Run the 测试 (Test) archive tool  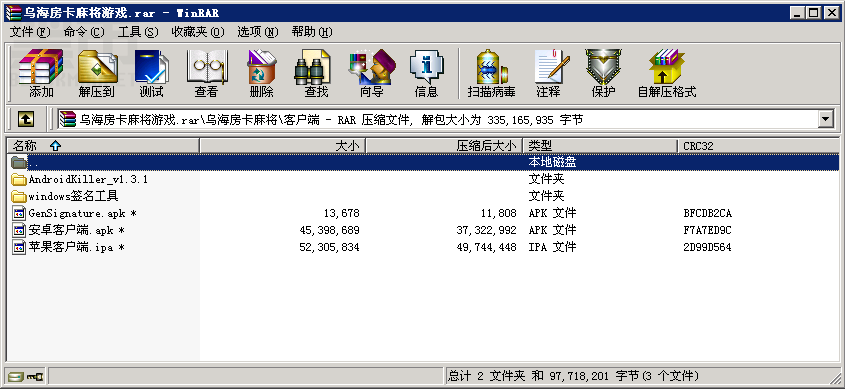(x=151, y=73)
